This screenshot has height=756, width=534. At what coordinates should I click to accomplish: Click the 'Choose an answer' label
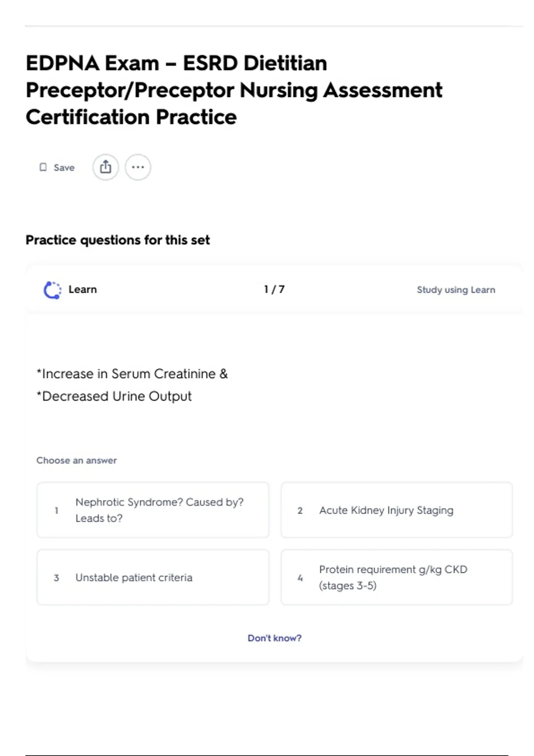(77, 460)
